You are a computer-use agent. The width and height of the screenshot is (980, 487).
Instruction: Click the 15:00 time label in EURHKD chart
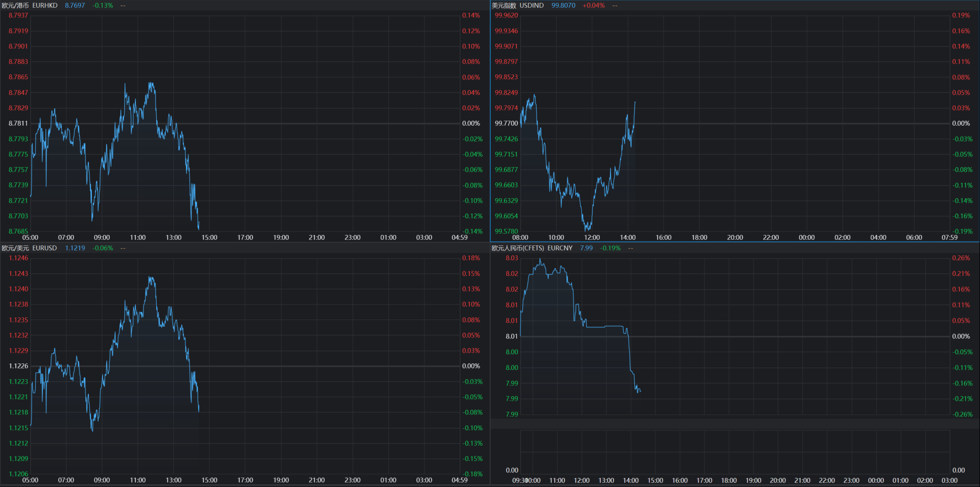click(209, 238)
